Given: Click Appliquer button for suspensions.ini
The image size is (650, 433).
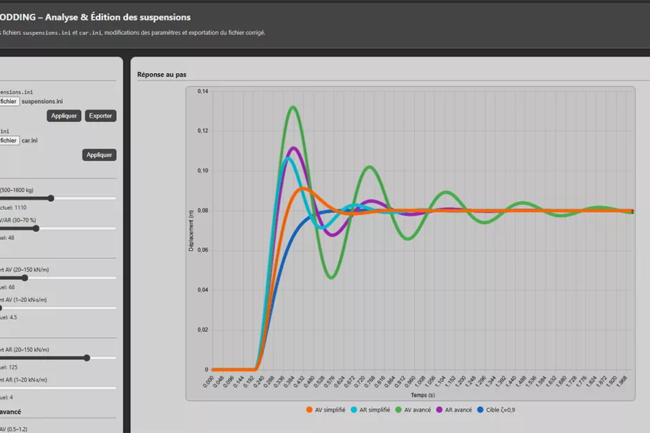Looking at the screenshot, I should click(x=64, y=116).
